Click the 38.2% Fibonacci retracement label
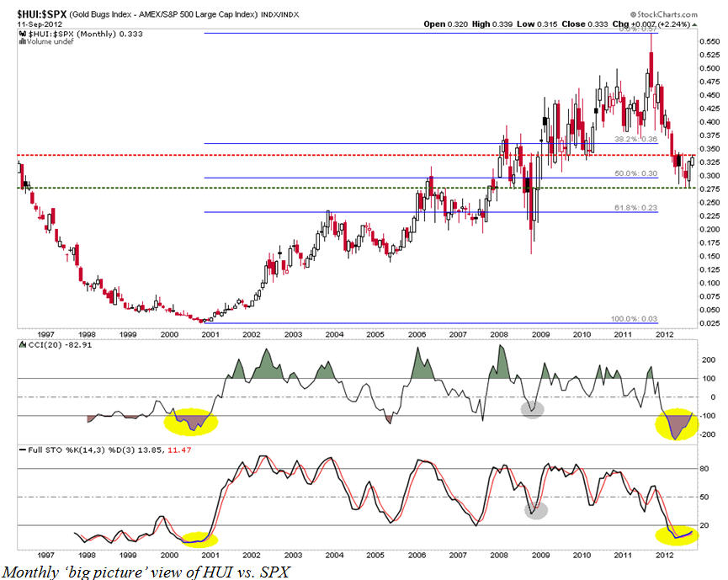 point(637,139)
